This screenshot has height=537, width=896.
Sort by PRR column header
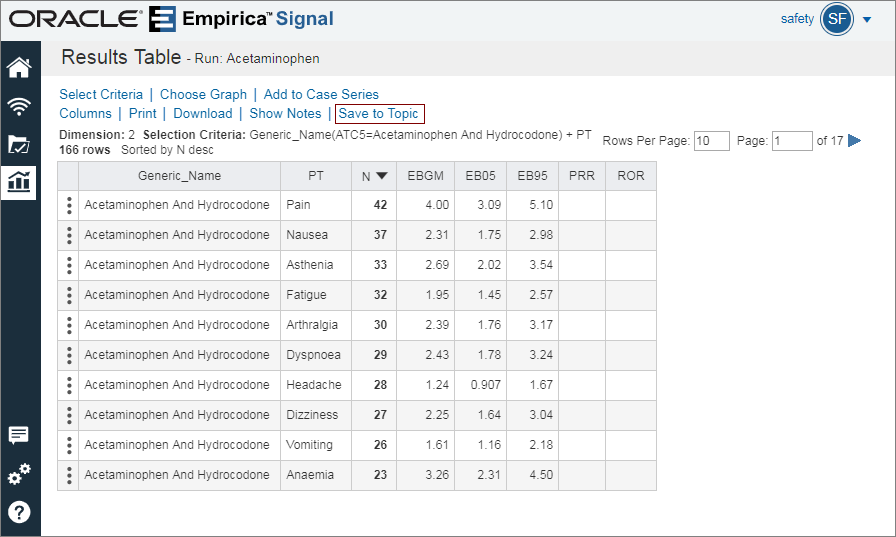click(x=582, y=176)
